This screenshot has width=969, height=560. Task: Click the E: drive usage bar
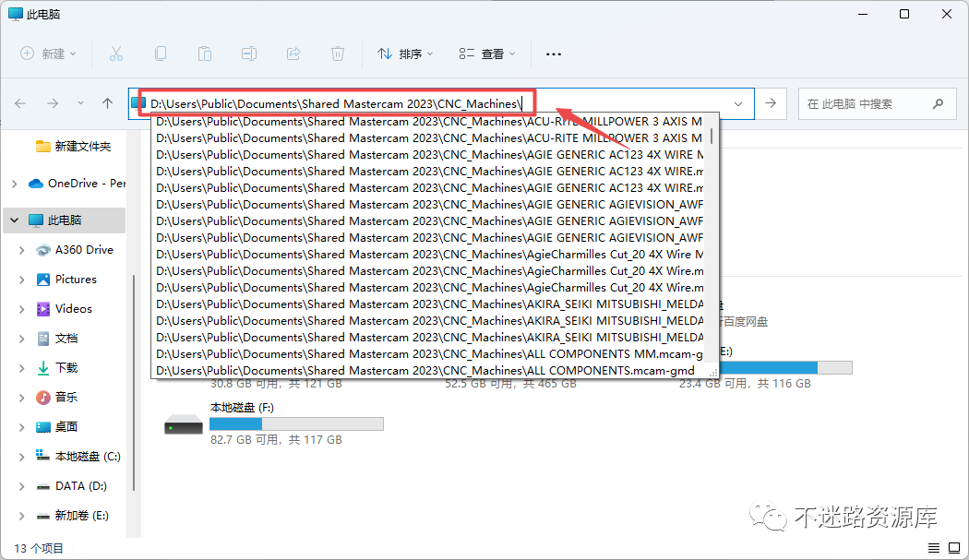click(x=784, y=368)
